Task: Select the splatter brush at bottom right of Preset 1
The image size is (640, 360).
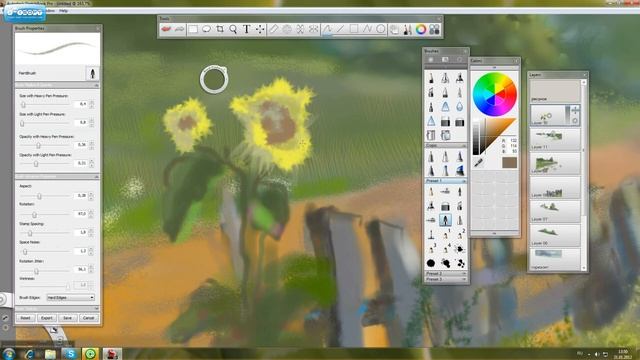Action: [460, 263]
